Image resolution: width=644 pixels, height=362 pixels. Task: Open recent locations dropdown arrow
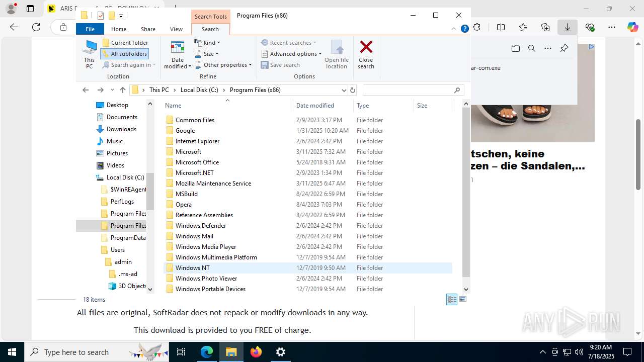coord(112,90)
